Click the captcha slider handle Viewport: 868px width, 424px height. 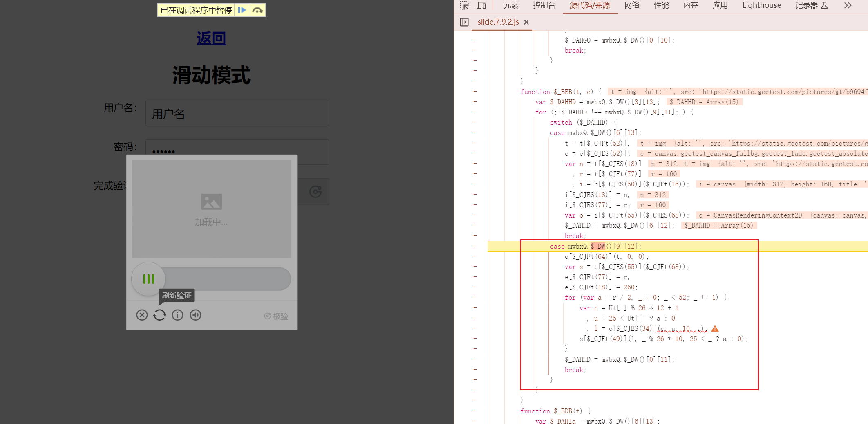pos(148,279)
